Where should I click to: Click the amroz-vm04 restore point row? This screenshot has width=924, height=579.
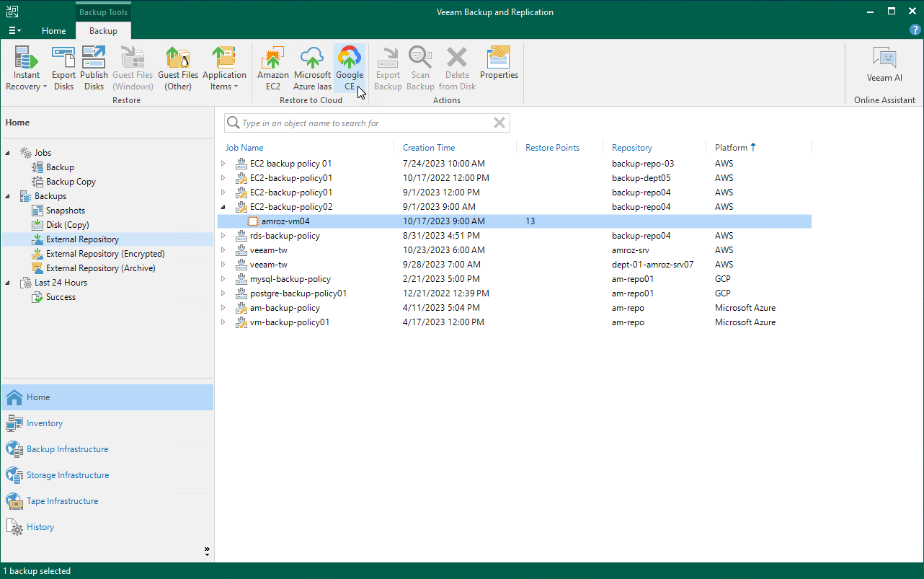514,221
